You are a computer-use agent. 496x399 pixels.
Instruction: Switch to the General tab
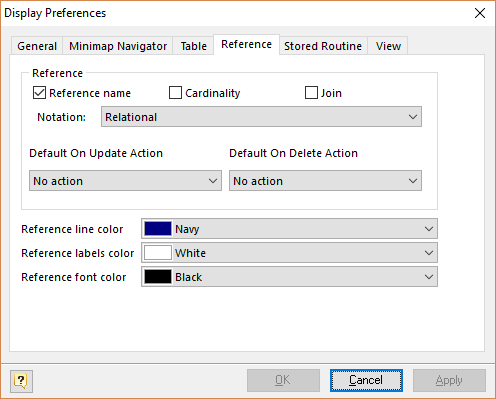point(37,46)
